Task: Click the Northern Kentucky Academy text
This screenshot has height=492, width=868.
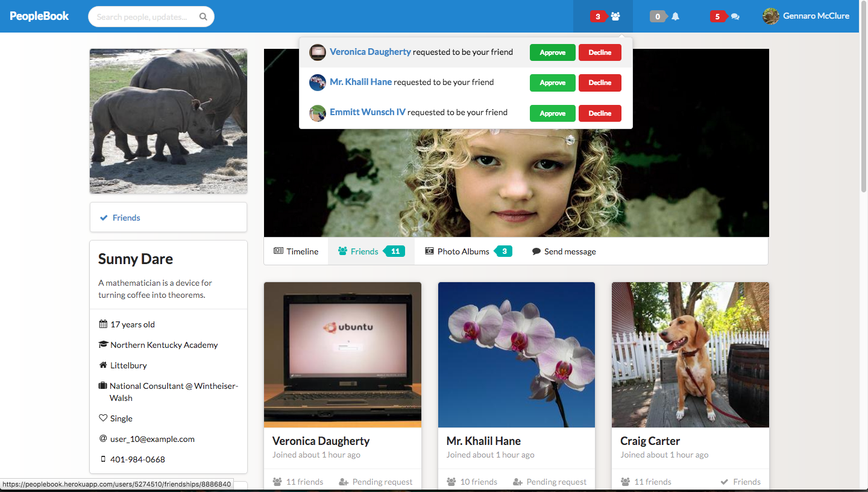Action: coord(164,345)
